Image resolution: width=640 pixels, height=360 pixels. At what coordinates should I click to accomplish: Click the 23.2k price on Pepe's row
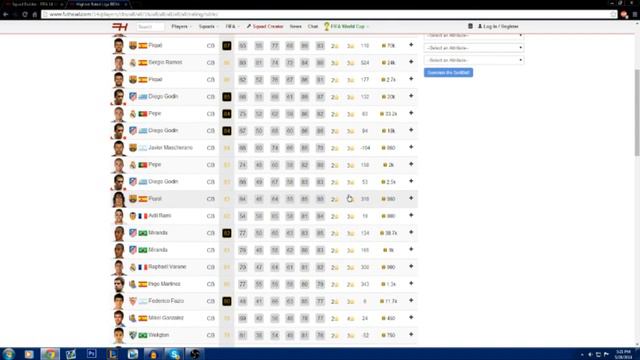(389, 114)
